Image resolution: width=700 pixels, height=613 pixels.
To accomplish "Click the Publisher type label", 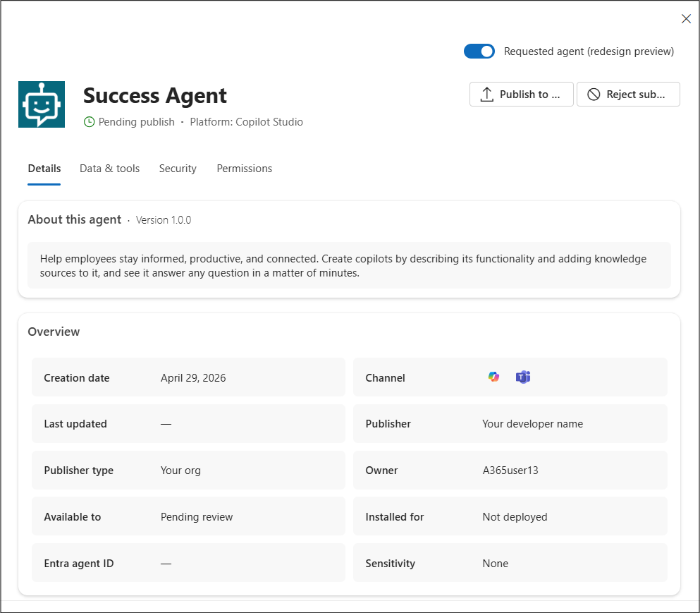I will coord(78,471).
